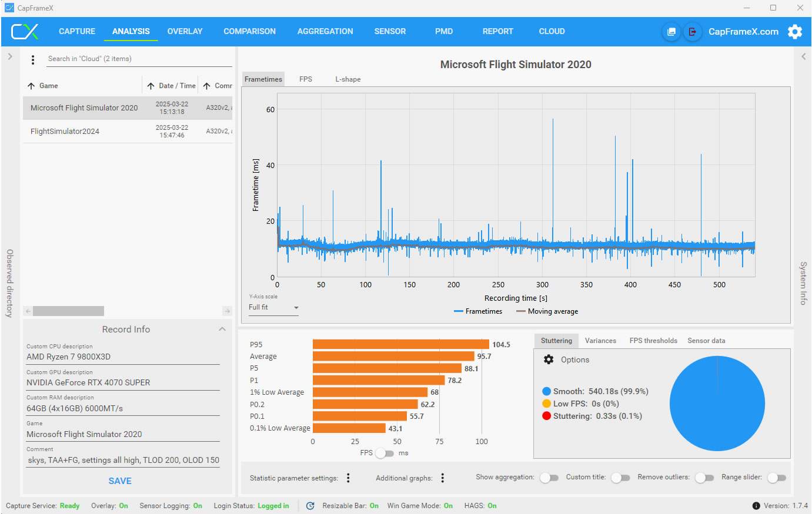This screenshot has width=812, height=514.
Task: Open the CLOUD tab
Action: [552, 32]
